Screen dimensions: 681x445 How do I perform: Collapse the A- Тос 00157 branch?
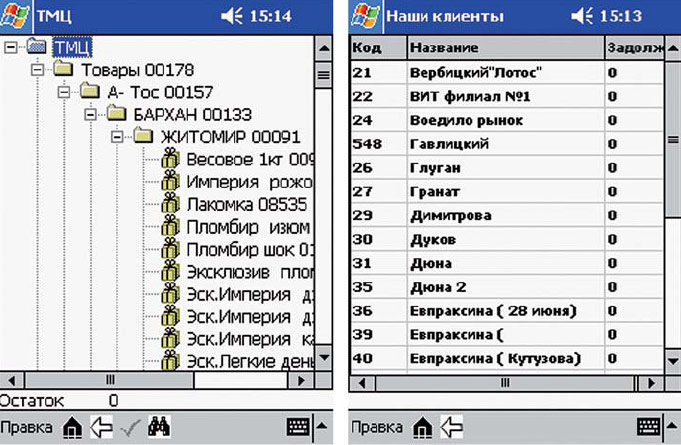pos(64,92)
